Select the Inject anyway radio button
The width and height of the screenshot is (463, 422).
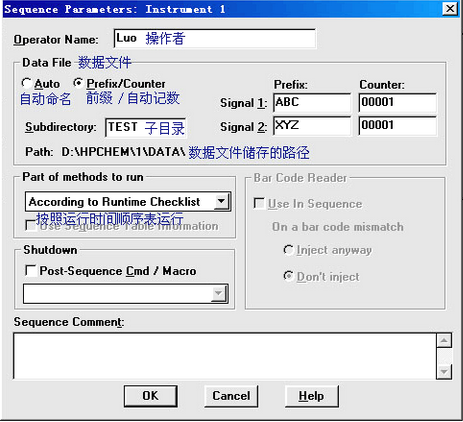[x=288, y=250]
